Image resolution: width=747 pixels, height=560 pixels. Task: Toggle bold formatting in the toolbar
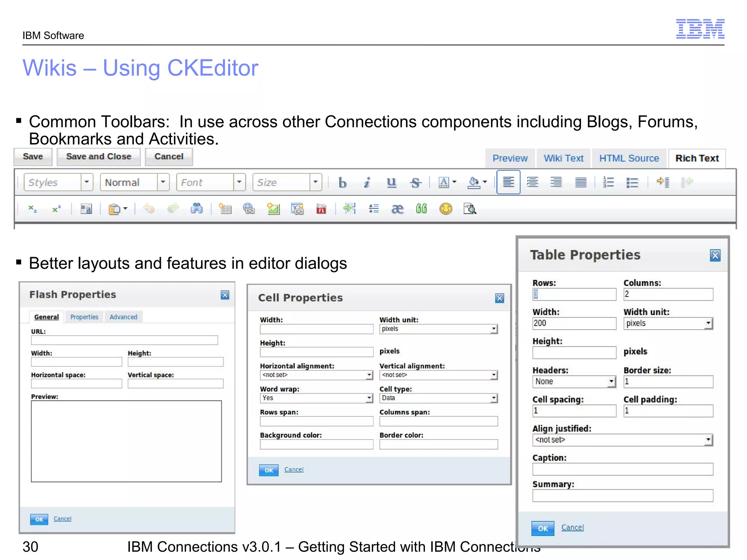[x=342, y=182]
